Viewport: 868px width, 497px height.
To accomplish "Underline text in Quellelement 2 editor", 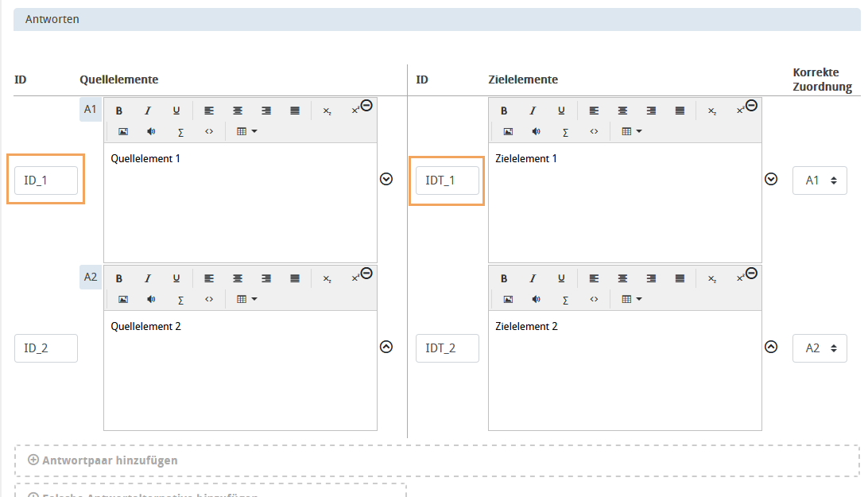I will (x=176, y=279).
